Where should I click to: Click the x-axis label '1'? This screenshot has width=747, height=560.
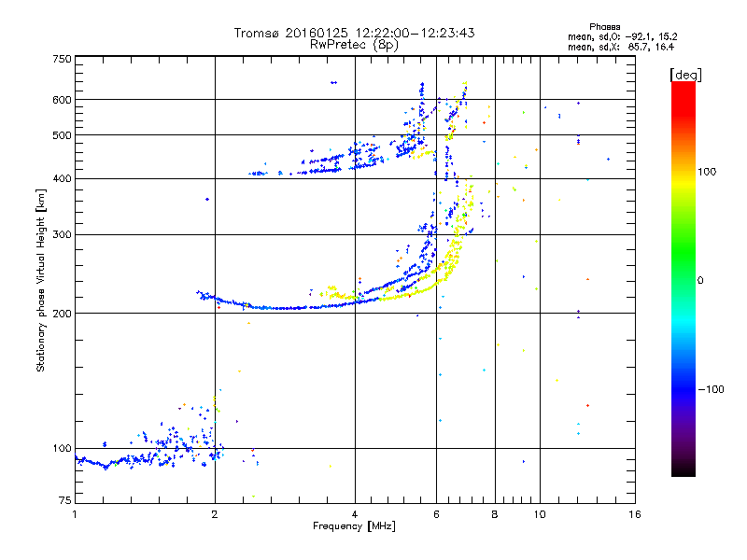click(x=75, y=514)
